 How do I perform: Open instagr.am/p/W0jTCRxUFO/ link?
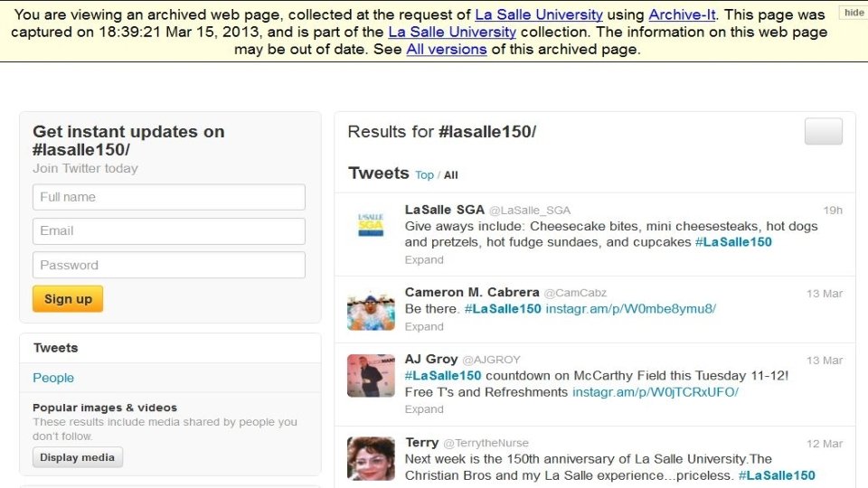click(656, 392)
